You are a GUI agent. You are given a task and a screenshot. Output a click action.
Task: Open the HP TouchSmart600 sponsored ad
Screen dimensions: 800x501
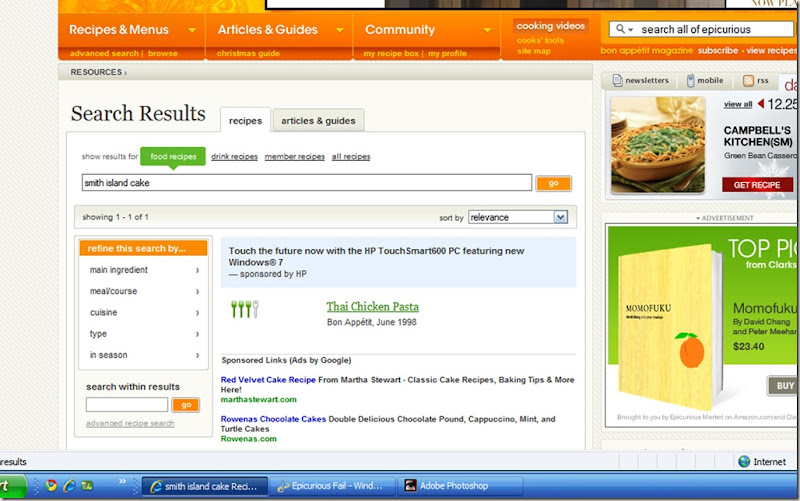click(x=377, y=257)
